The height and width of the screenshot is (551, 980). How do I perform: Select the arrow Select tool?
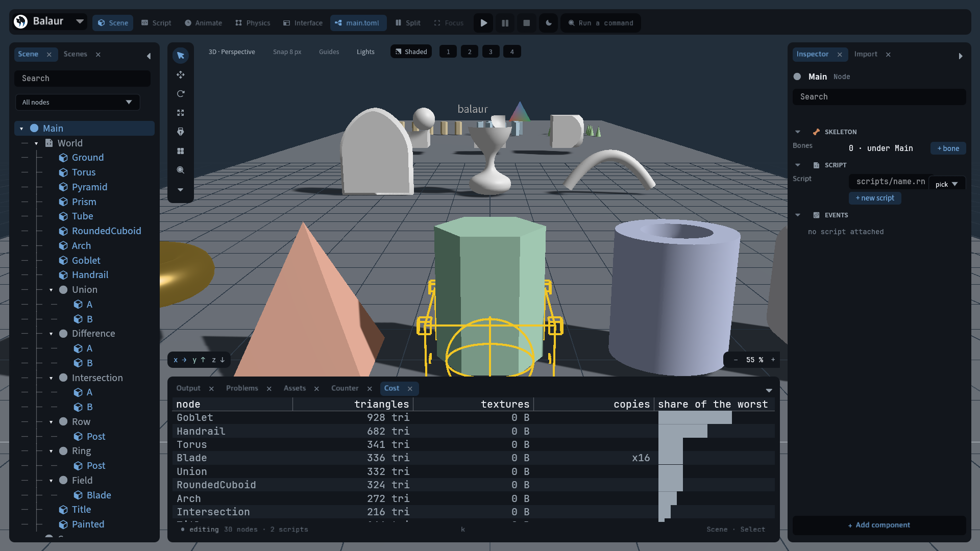click(x=181, y=56)
